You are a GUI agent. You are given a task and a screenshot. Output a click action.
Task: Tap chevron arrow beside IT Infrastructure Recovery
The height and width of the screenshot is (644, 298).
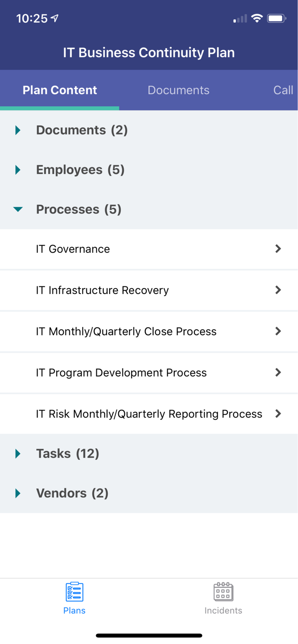pos(278,290)
